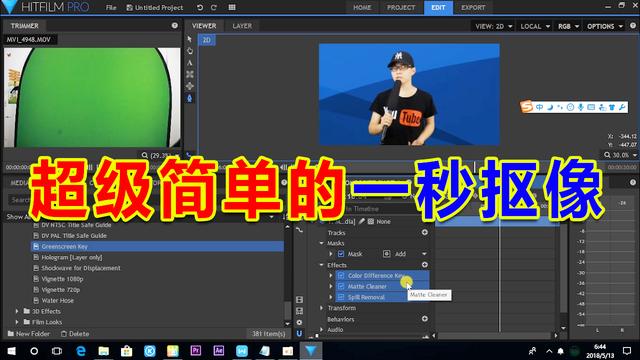The height and width of the screenshot is (360, 640).
Task: Open Viewer panel help icon
Action: [x=633, y=25]
